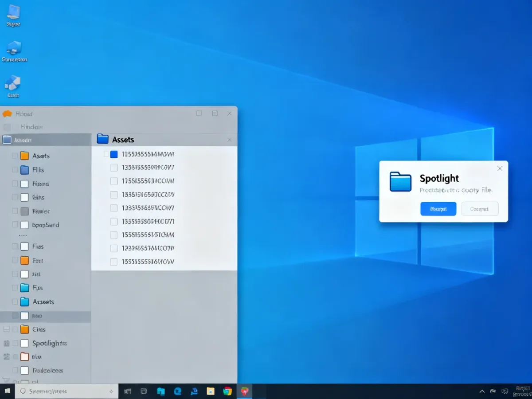
Task: Click the taskbar search box
Action: pos(66,391)
